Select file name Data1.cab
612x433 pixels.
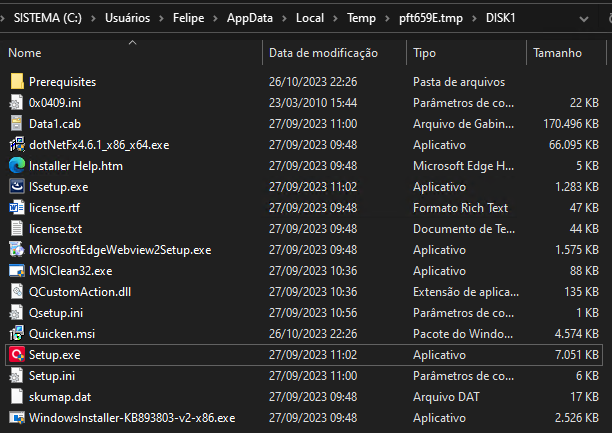tap(55, 124)
